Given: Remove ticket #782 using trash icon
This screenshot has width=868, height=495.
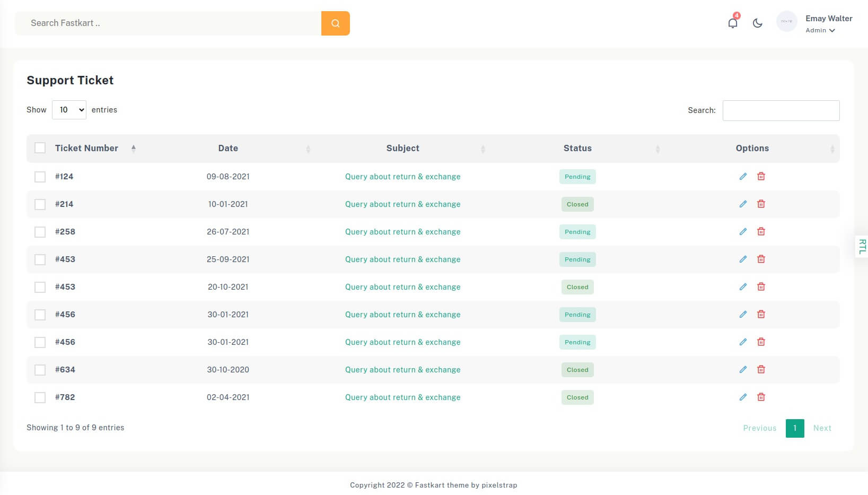Looking at the screenshot, I should click(761, 397).
